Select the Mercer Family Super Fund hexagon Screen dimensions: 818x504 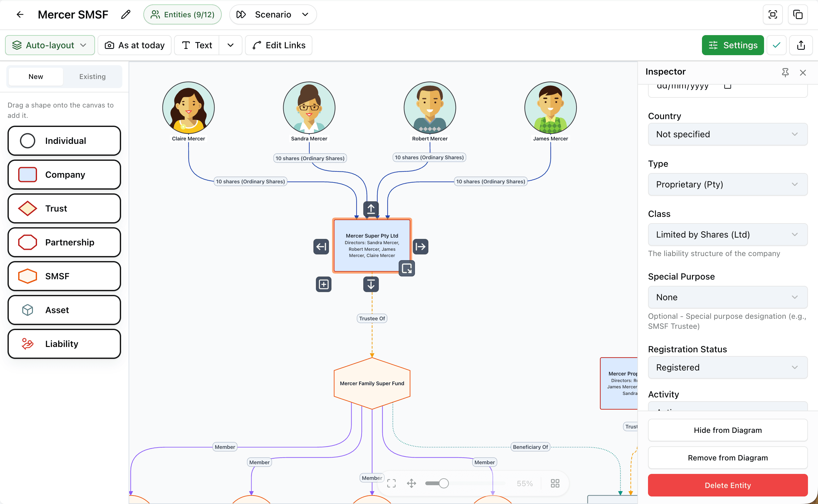coord(372,383)
